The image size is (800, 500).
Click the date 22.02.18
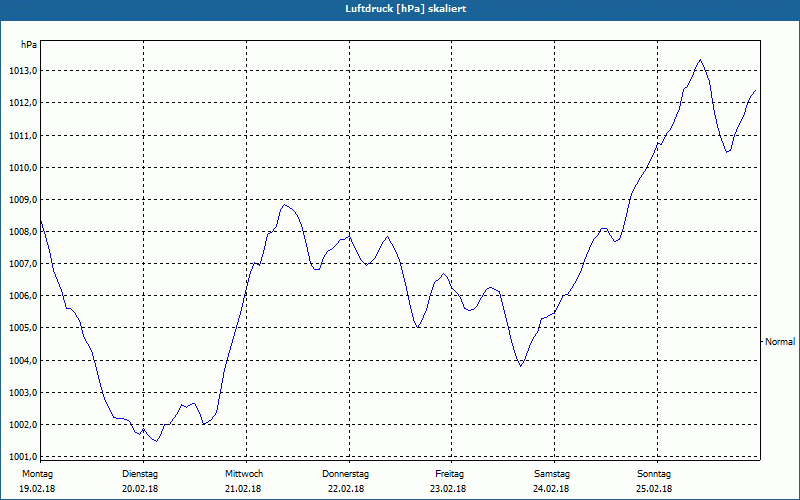coord(346,489)
